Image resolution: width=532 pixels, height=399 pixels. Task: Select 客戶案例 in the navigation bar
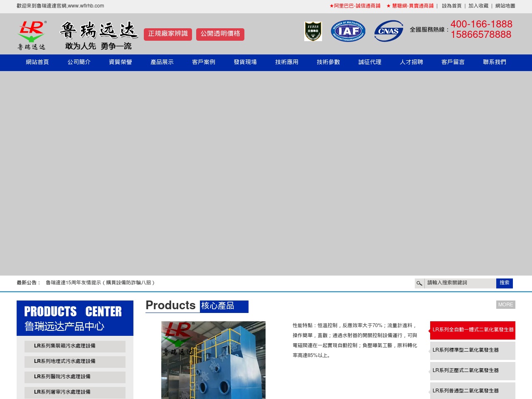[204, 62]
